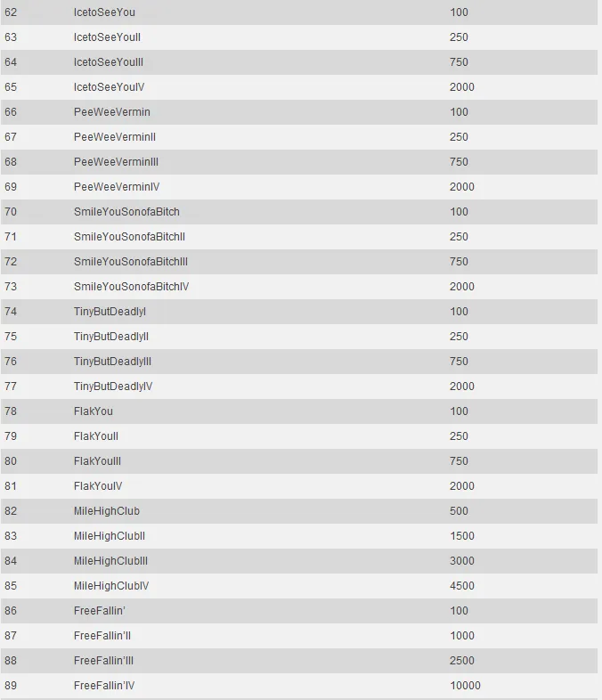
Task: Click the 10000 value cell
Action: [465, 686]
